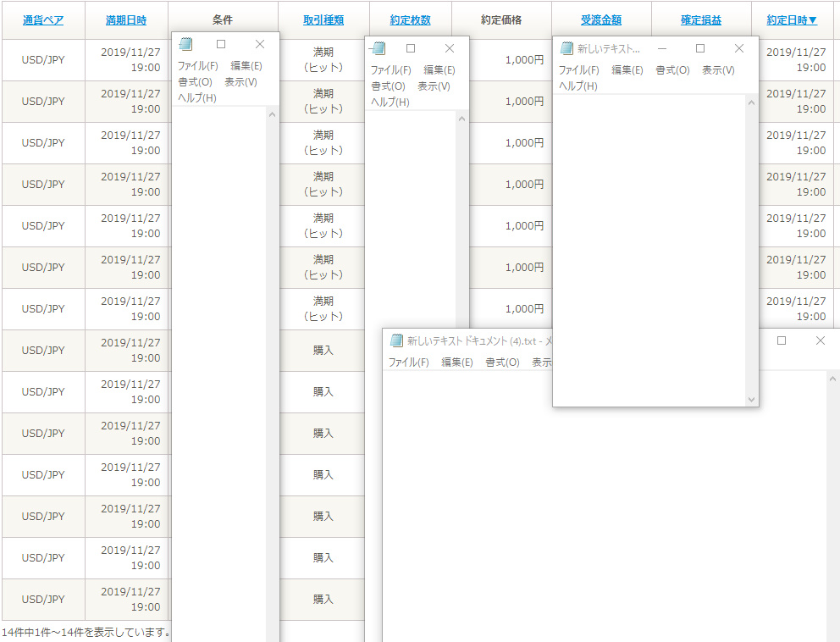Sort table by 約定枚数 column
The image size is (840, 642).
click(x=410, y=20)
